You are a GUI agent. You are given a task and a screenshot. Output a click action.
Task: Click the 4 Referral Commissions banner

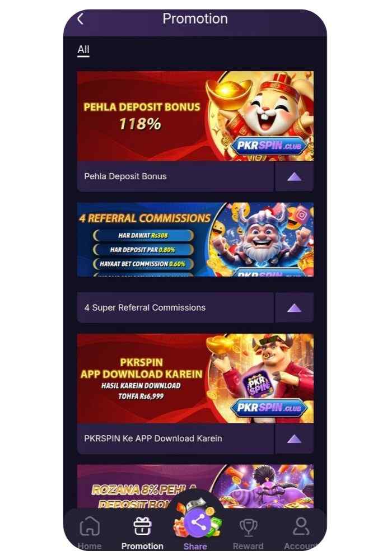tap(195, 239)
